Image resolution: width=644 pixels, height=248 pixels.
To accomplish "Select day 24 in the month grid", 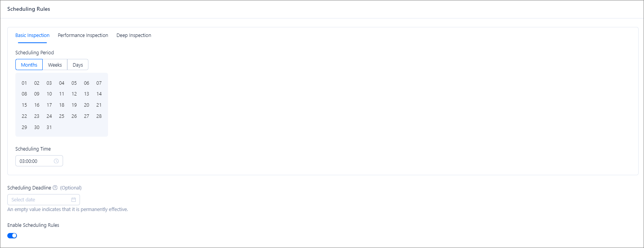I will click(49, 116).
